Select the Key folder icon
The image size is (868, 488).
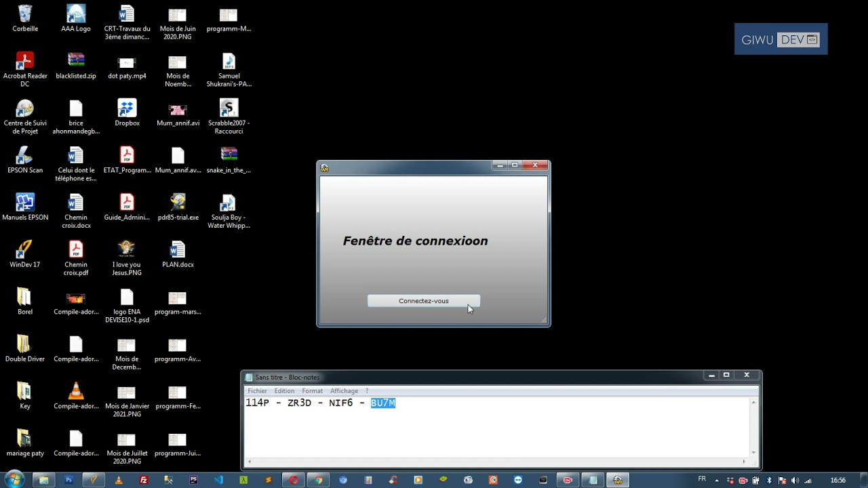point(25,395)
